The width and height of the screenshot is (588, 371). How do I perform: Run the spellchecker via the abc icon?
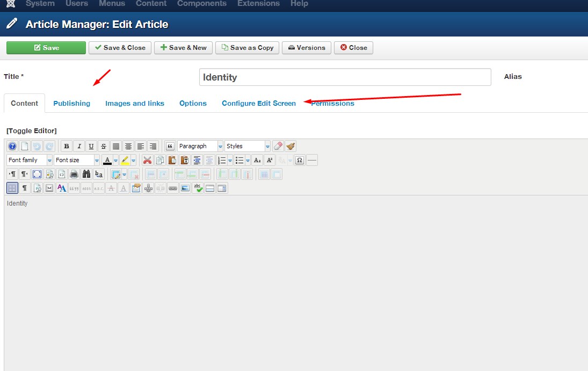[197, 187]
